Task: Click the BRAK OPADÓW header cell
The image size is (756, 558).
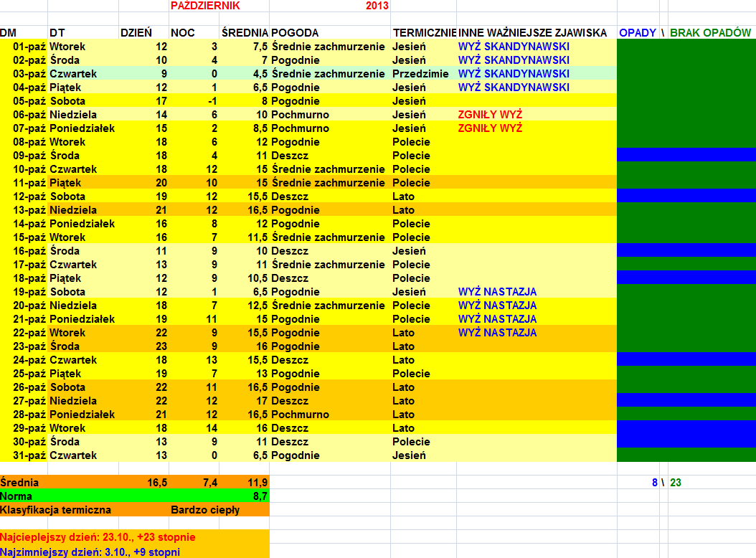Action: click(710, 33)
